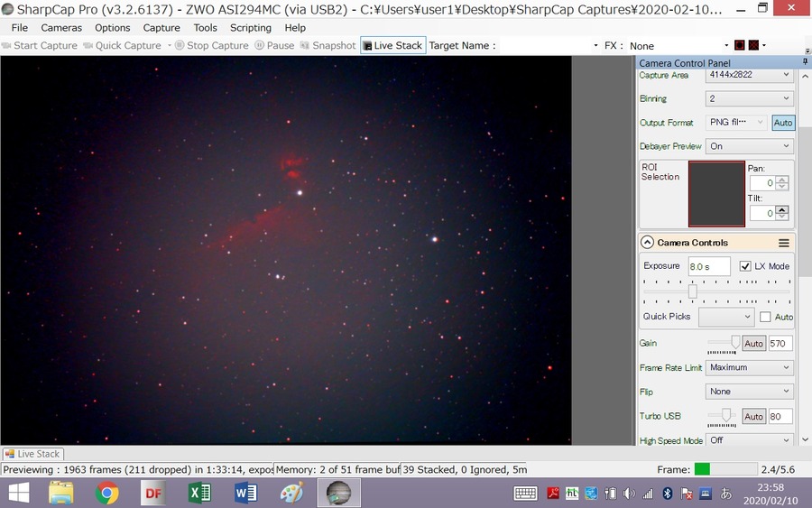Open Word from the taskbar
This screenshot has width=812, height=508.
tap(245, 493)
